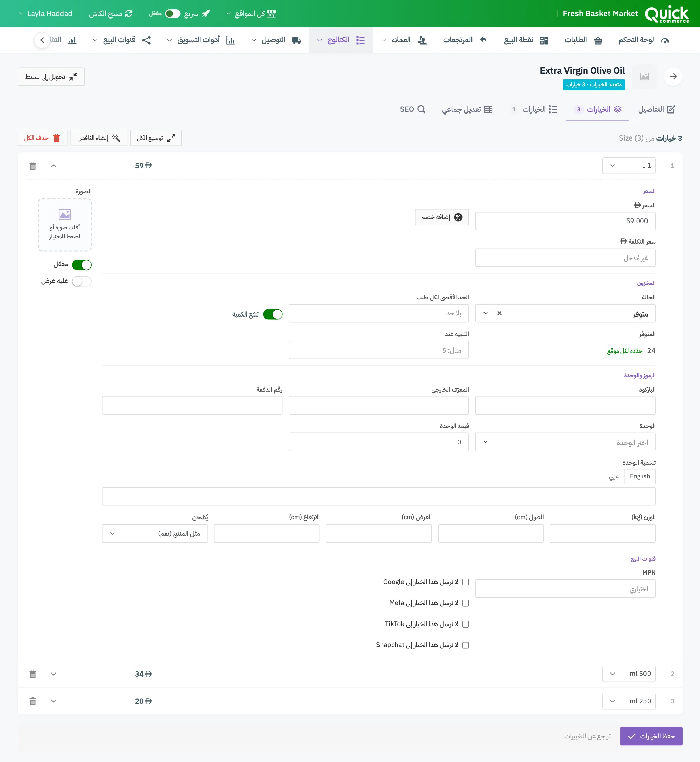
Task: Switch to the options tab with badge 1
Action: pos(534,109)
